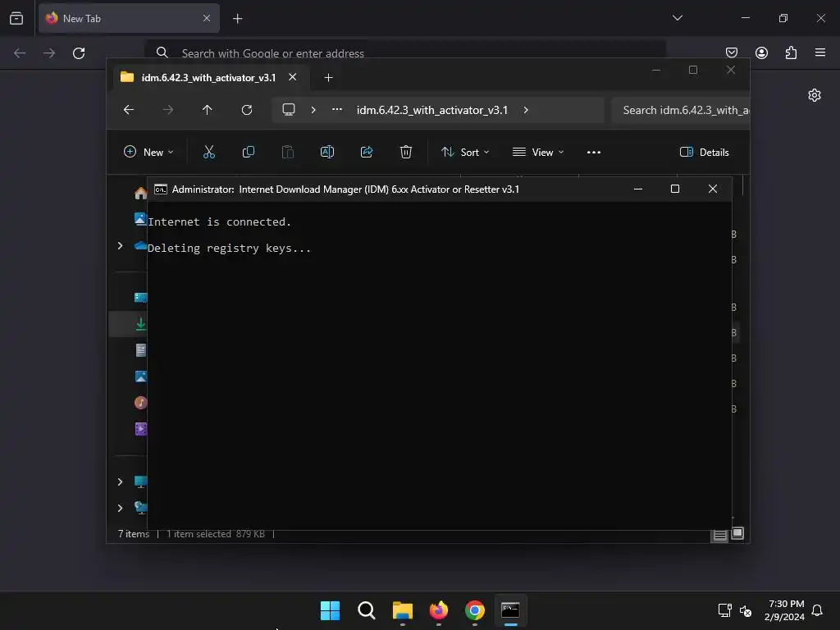Open a new Firefox tab with plus button
The width and height of the screenshot is (840, 630).
point(237,19)
